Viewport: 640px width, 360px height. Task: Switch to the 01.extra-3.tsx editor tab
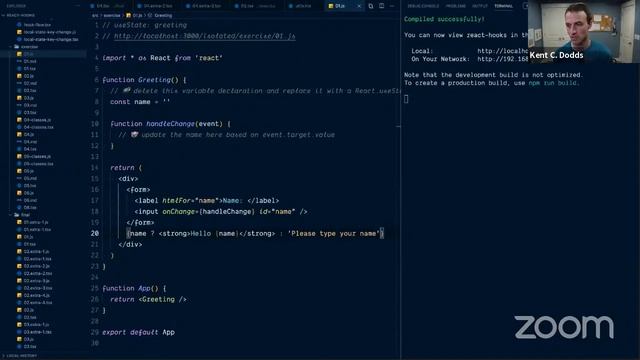(205, 6)
